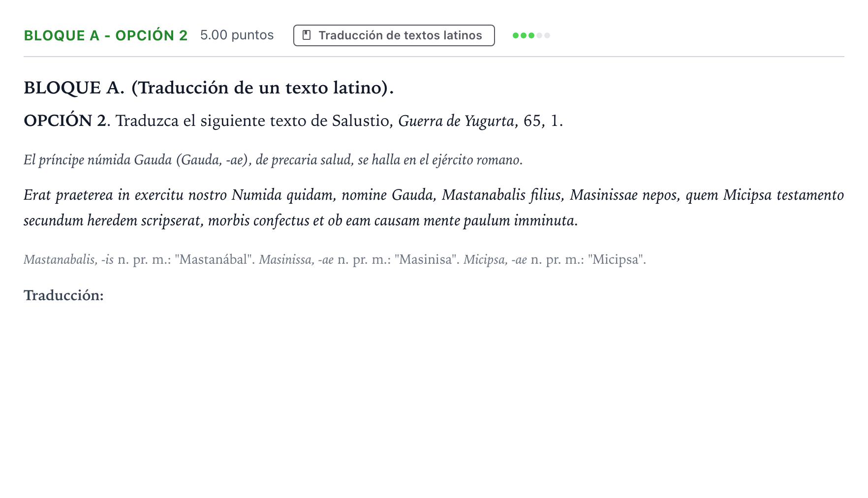868x498 pixels.
Task: Open the "Traducción de textos latinos" tag
Action: 394,35
